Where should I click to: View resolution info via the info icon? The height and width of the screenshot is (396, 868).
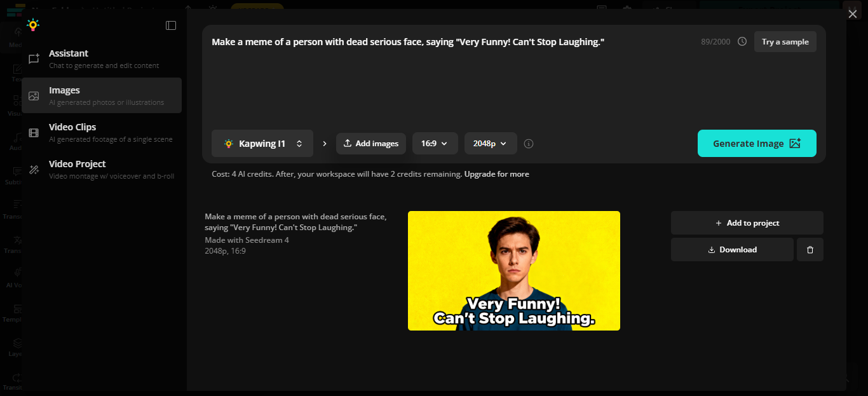(x=528, y=143)
